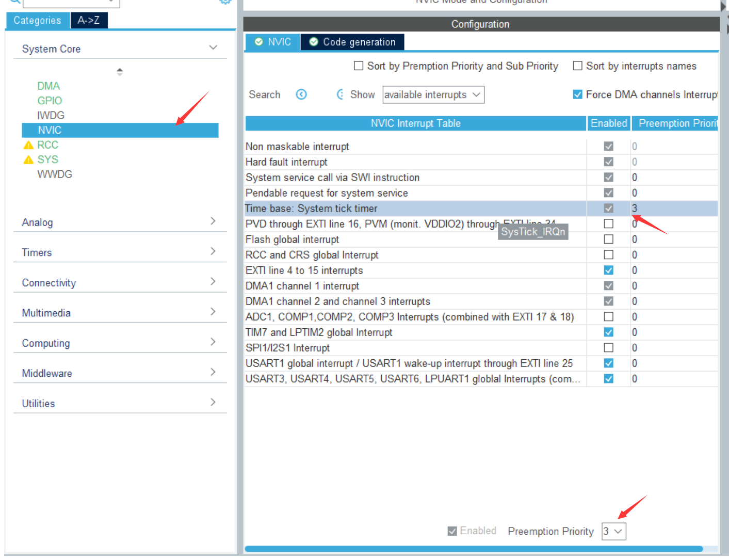Select DMA1 channel 1 interrupt row
Viewport: 729px width, 560px height.
click(481, 286)
